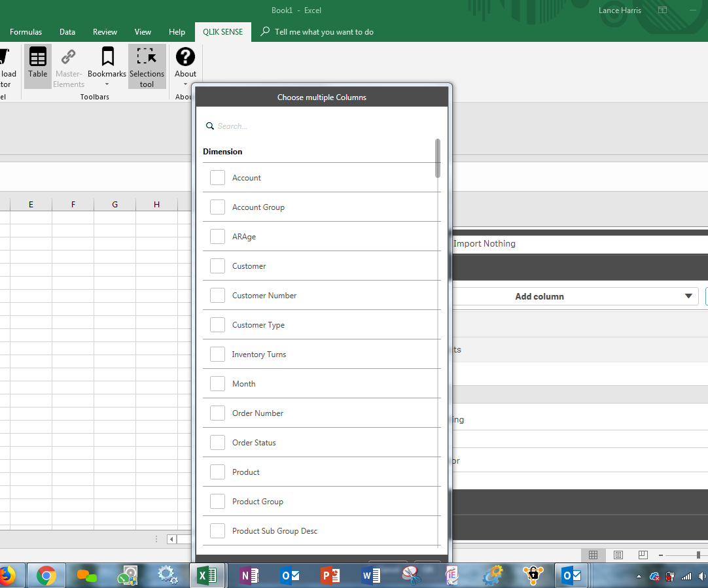Open Word from the taskbar
Image resolution: width=708 pixels, height=588 pixels.
[x=371, y=576]
